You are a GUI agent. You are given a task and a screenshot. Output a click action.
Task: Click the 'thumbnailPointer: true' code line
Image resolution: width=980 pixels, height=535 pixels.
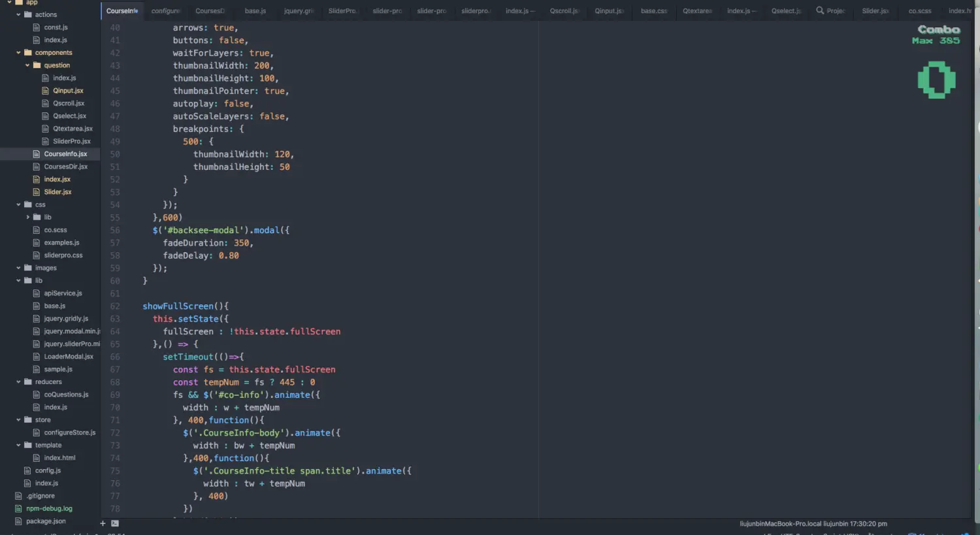pyautogui.click(x=231, y=91)
